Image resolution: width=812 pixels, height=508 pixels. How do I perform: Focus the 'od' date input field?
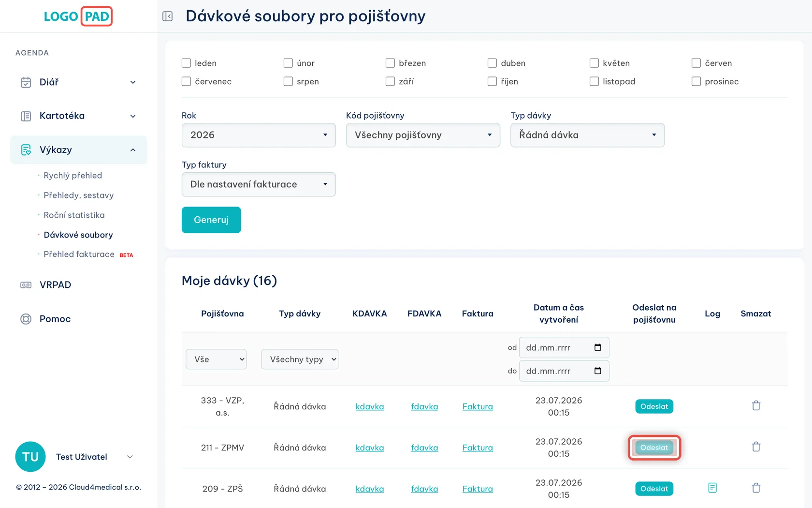click(564, 347)
